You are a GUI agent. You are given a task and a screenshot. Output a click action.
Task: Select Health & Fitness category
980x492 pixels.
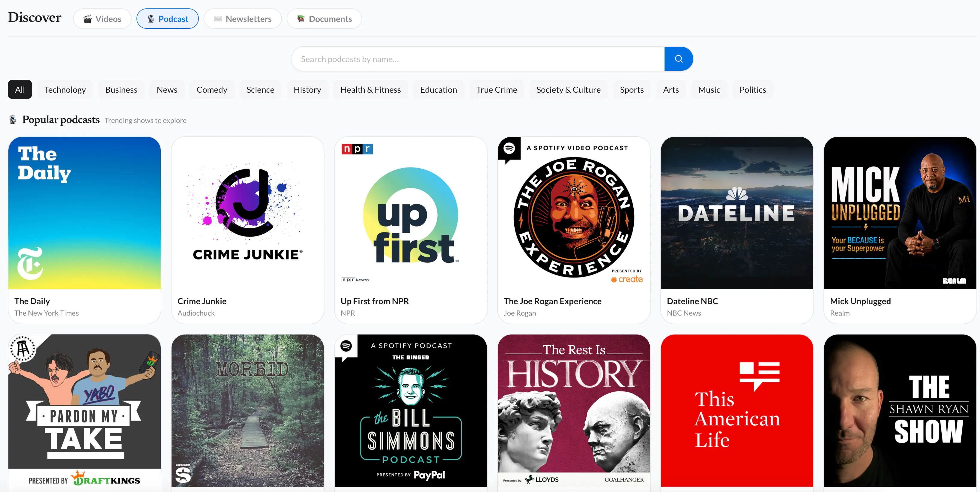(371, 89)
